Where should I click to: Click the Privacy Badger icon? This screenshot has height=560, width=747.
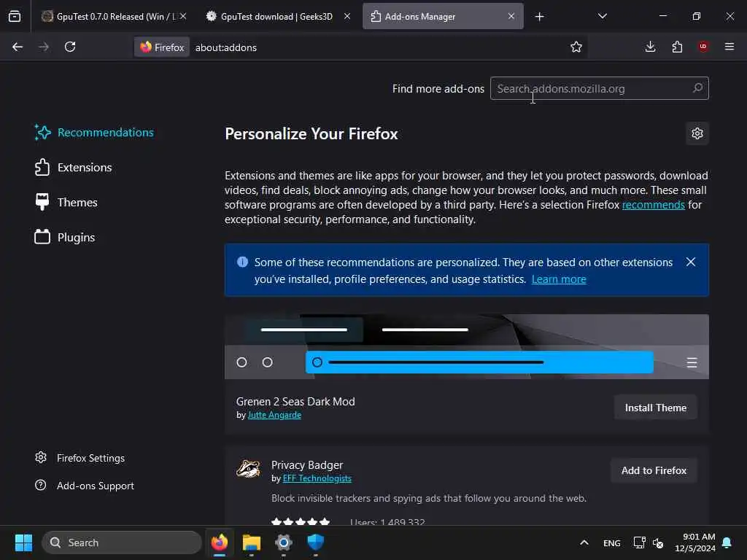pos(249,469)
